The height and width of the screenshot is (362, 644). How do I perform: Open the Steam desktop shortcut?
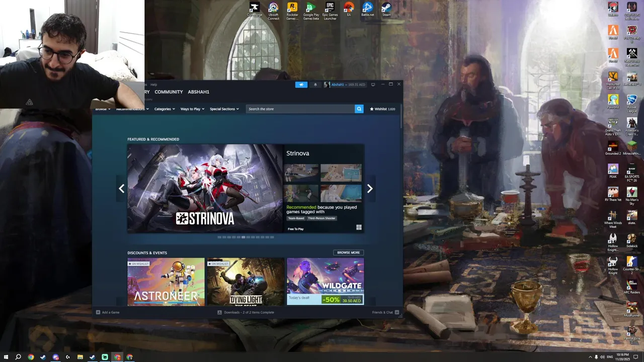pyautogui.click(x=386, y=10)
